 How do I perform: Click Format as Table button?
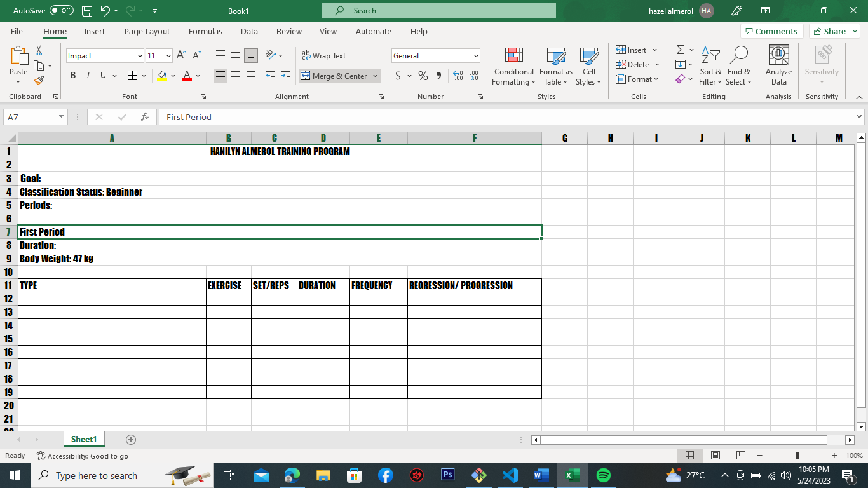[x=556, y=65]
